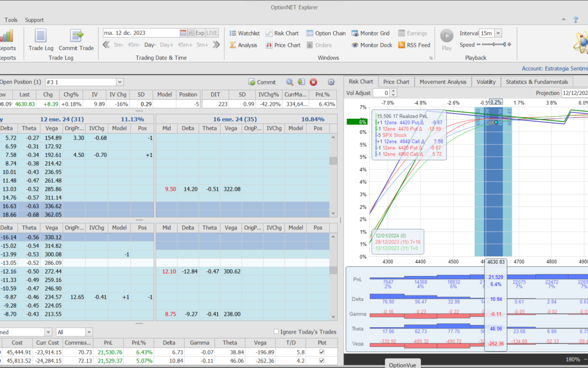
Task: Expand the Interval 15m dropdown
Action: (x=498, y=33)
